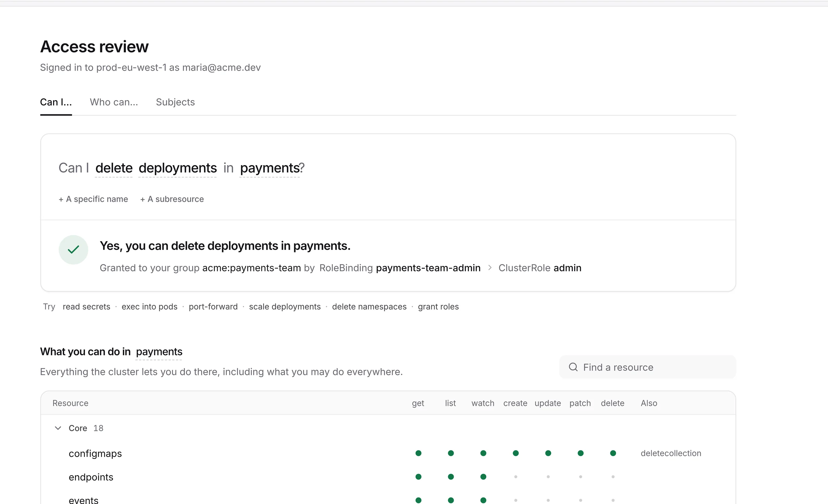Click endpoints 'patch' denied dot
This screenshot has width=828, height=504.
click(x=580, y=477)
